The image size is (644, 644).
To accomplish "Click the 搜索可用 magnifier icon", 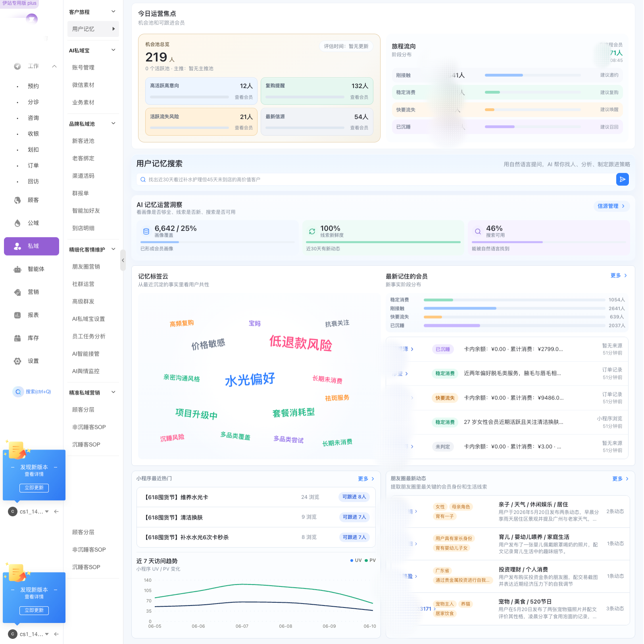I will tap(478, 231).
